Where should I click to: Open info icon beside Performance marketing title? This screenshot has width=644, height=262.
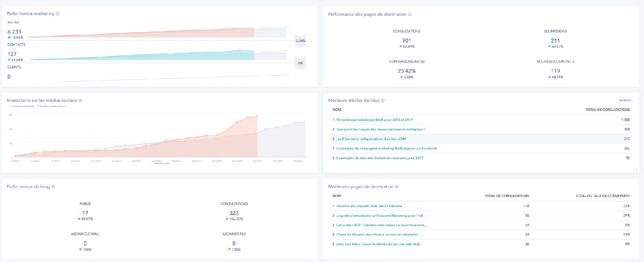[x=58, y=14]
